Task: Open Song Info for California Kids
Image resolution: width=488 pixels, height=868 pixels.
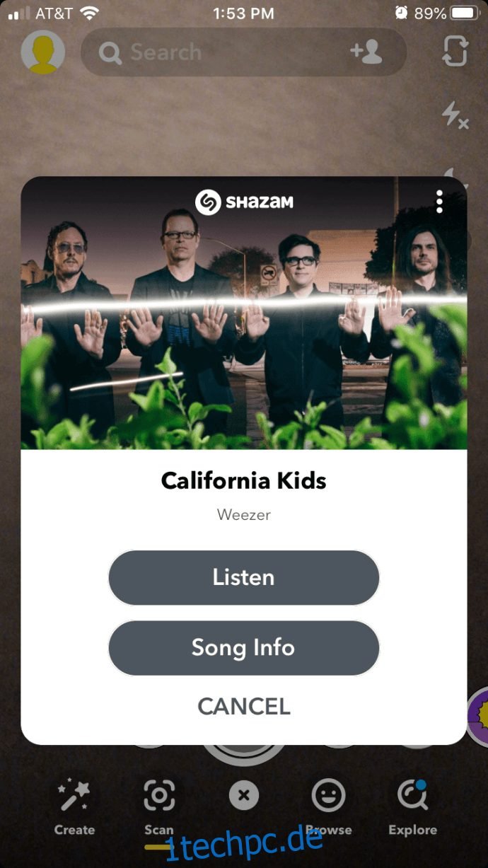Action: 244,647
